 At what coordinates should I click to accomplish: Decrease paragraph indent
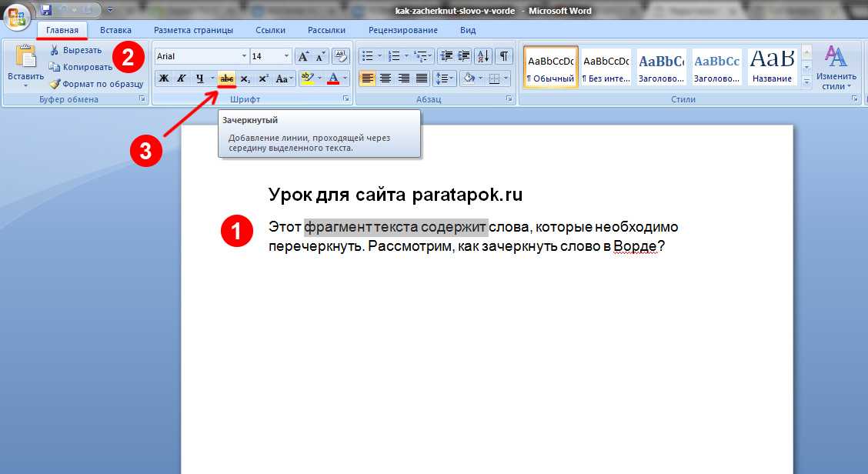(446, 56)
